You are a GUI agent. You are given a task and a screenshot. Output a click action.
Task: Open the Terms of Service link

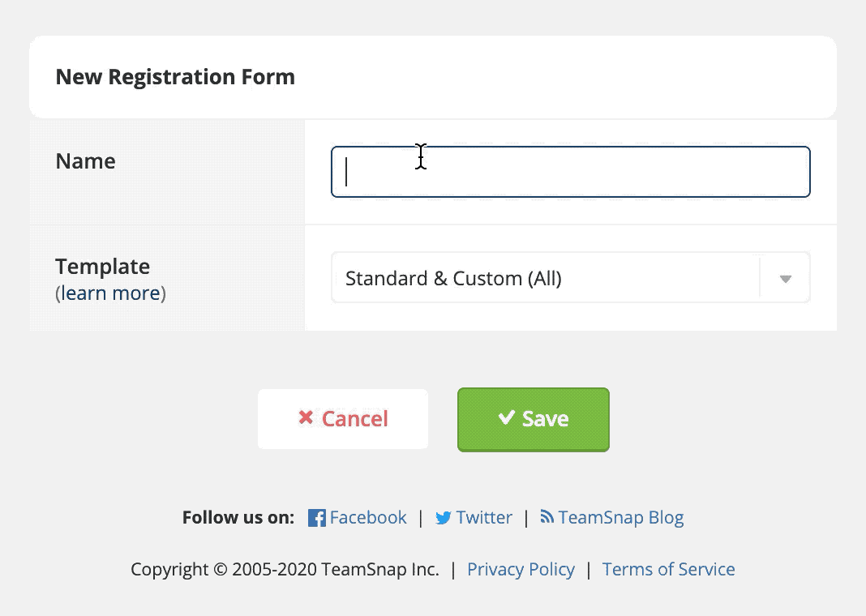(x=668, y=570)
